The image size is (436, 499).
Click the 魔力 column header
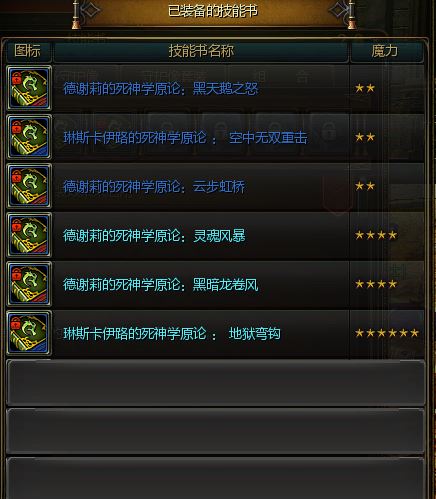coord(384,51)
